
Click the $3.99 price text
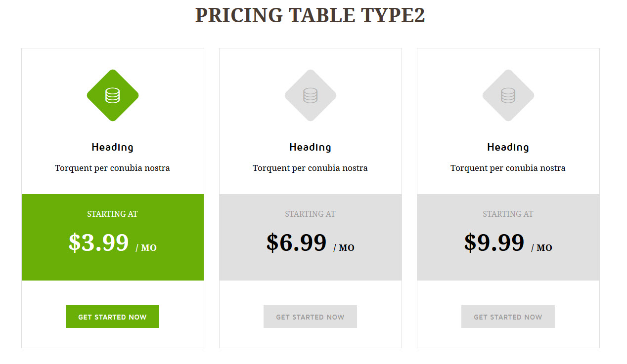[99, 243]
